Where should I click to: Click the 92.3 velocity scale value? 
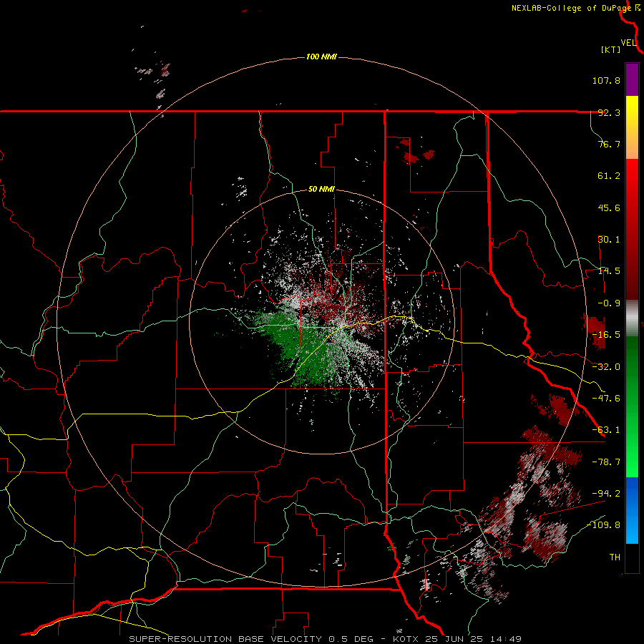[609, 112]
